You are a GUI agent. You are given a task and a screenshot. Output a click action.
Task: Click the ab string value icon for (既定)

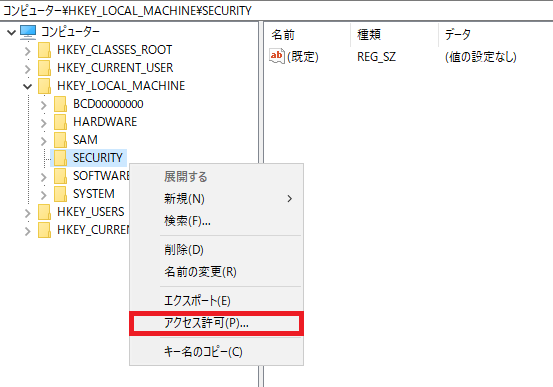pyautogui.click(x=277, y=56)
